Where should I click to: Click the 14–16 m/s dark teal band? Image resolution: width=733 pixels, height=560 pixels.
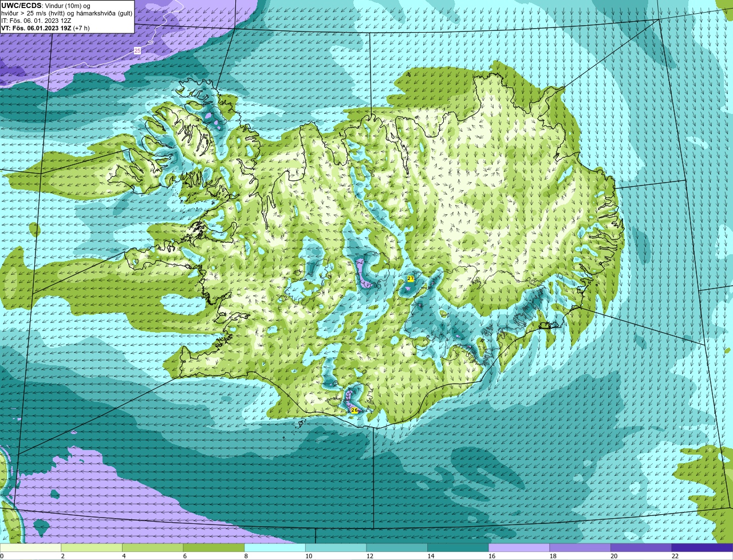(x=458, y=548)
